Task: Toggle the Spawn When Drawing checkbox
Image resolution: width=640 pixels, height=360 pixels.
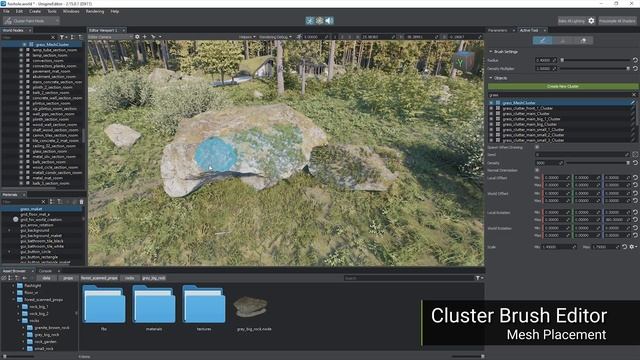Action: (537, 147)
